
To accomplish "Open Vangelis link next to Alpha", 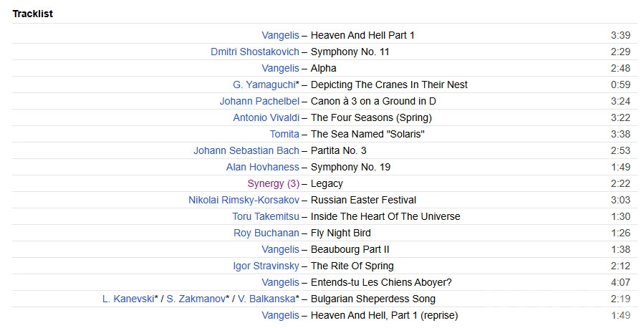I will pos(281,68).
